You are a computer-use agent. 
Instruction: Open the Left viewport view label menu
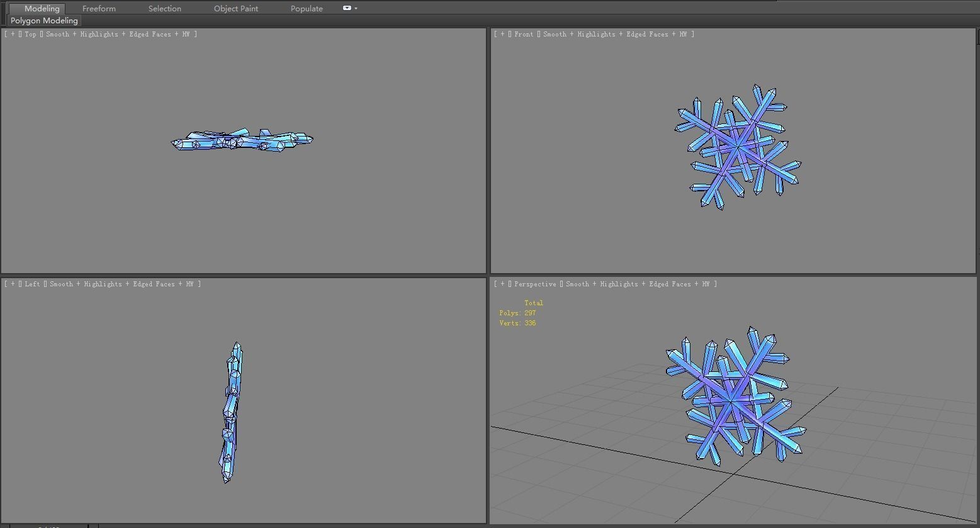32,284
